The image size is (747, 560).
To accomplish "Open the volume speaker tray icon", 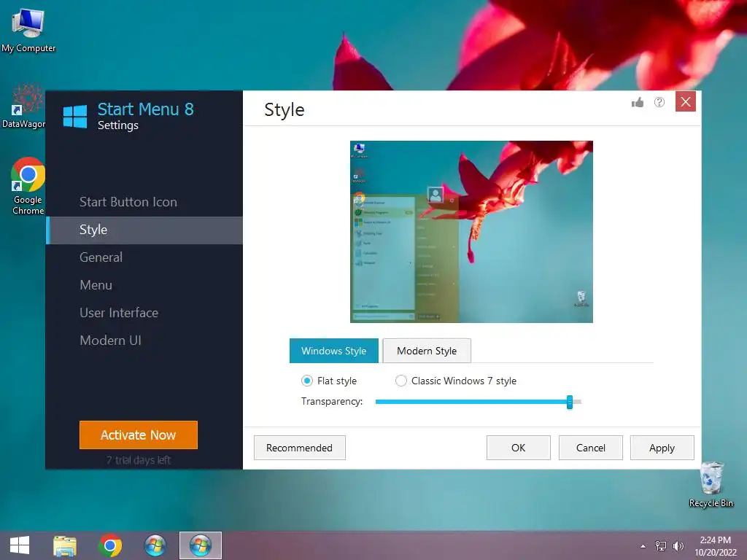I will point(678,545).
